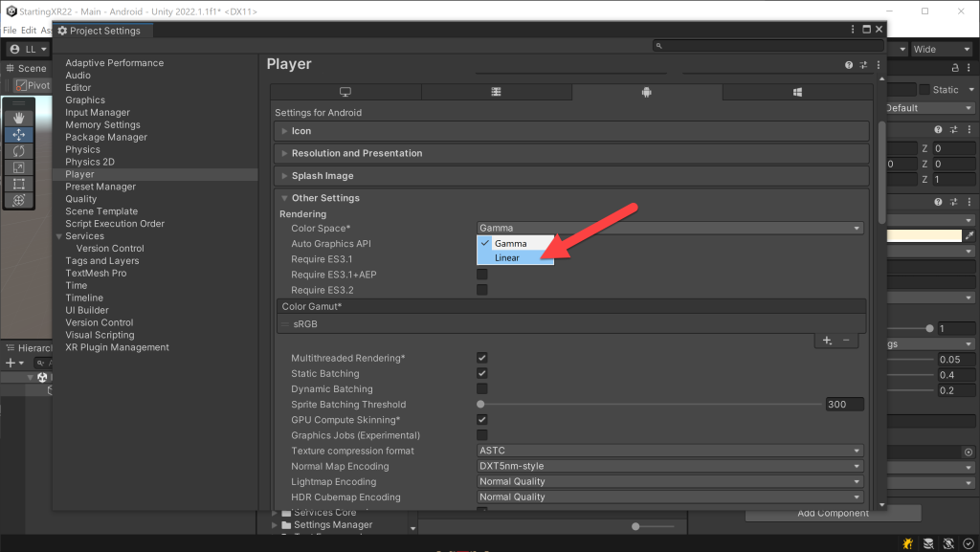Toggle Multithreaded Rendering checkbox

pyautogui.click(x=482, y=358)
